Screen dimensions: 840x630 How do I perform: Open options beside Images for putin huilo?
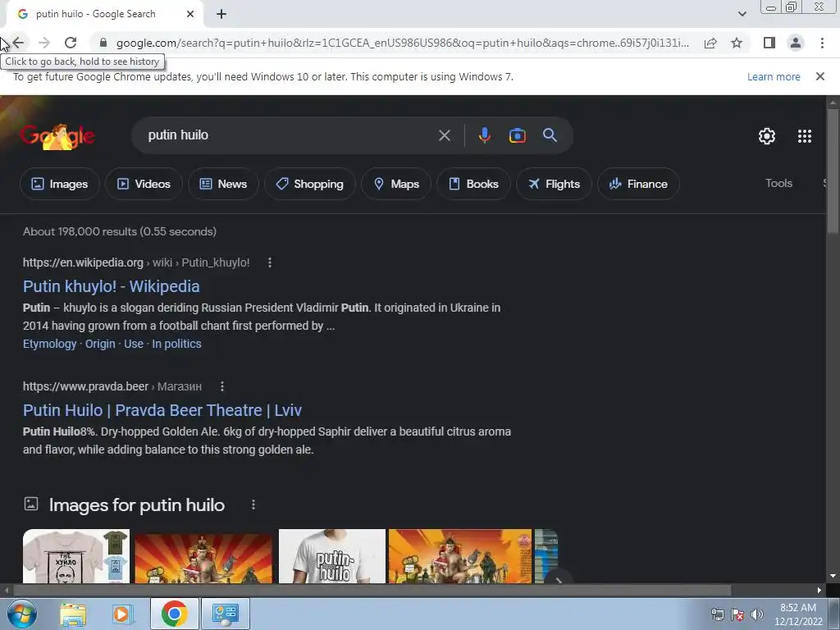click(x=253, y=504)
